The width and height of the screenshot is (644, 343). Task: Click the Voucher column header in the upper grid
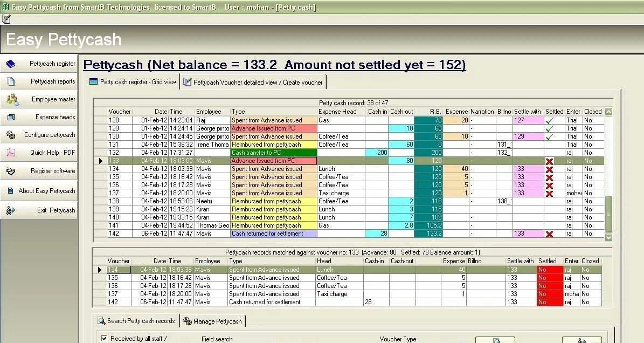120,112
